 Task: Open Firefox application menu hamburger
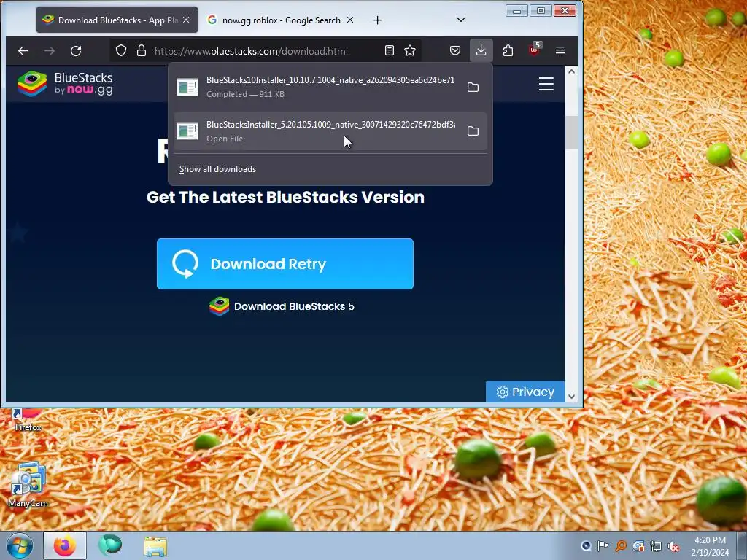[560, 50]
